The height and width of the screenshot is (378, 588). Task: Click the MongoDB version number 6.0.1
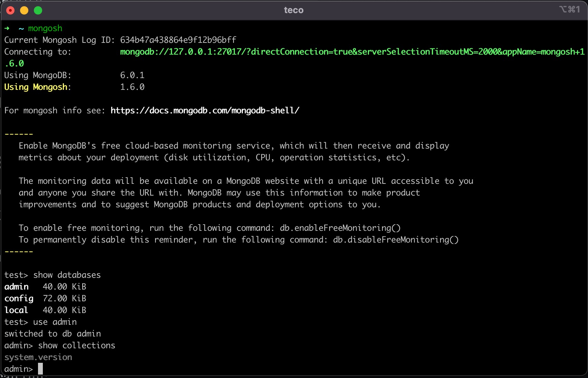pyautogui.click(x=132, y=75)
